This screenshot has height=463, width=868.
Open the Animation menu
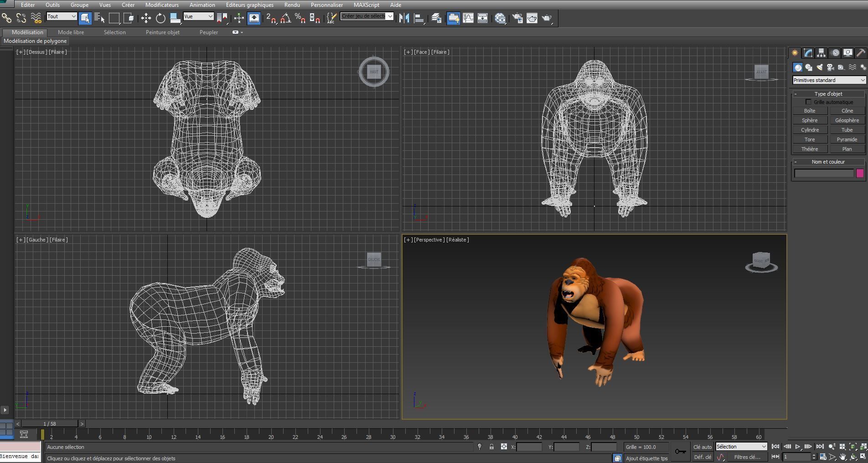[202, 5]
